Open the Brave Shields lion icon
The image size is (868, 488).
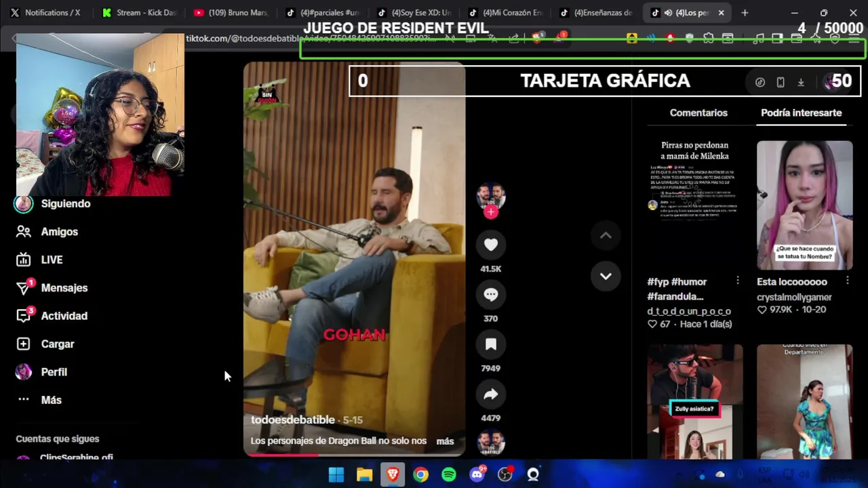(x=537, y=39)
